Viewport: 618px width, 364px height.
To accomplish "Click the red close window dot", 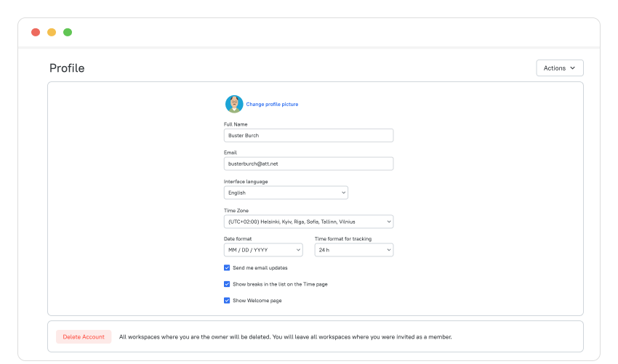I will point(36,32).
